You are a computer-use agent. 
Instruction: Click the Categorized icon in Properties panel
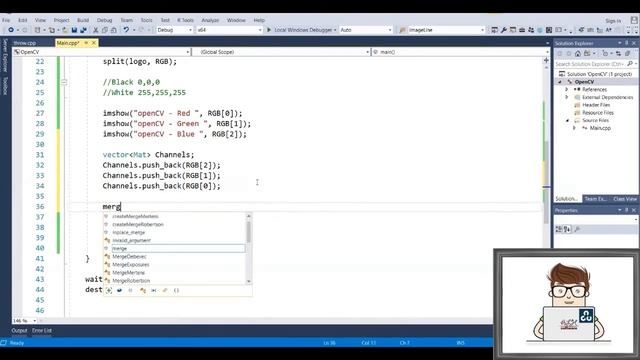559,229
